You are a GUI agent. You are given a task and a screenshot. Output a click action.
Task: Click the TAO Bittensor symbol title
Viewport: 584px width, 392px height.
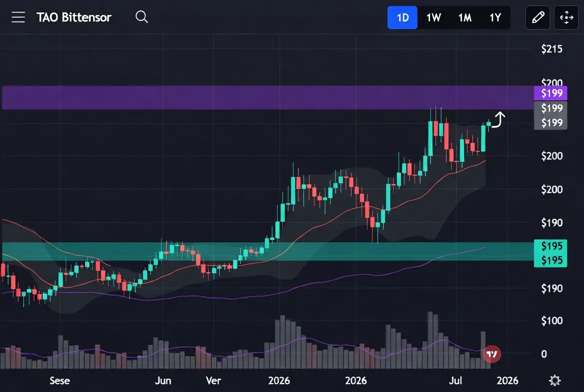coord(73,17)
